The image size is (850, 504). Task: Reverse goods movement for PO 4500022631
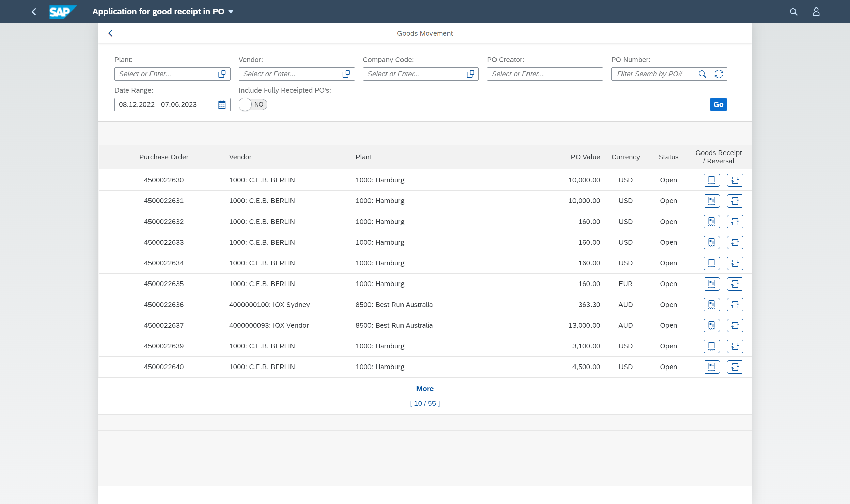[735, 201]
